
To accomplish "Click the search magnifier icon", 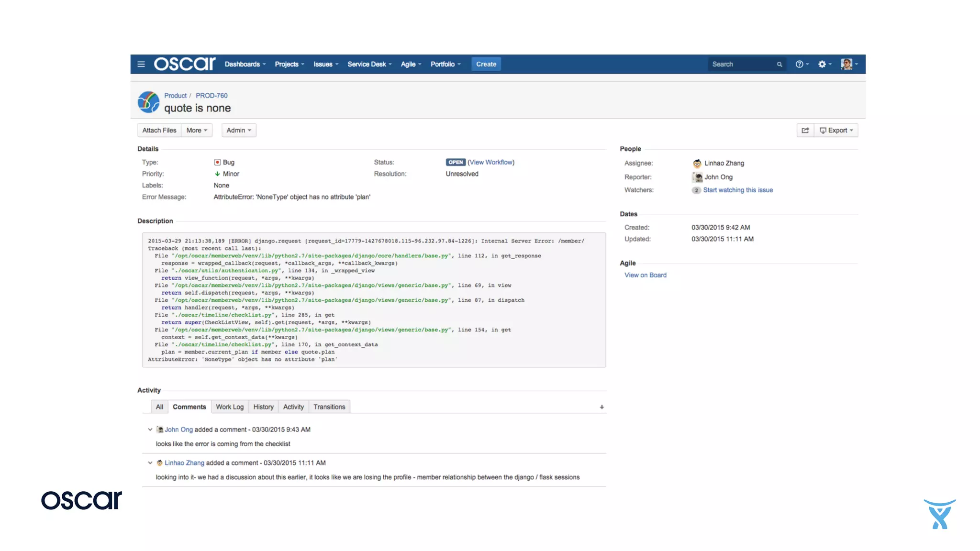I will click(780, 64).
